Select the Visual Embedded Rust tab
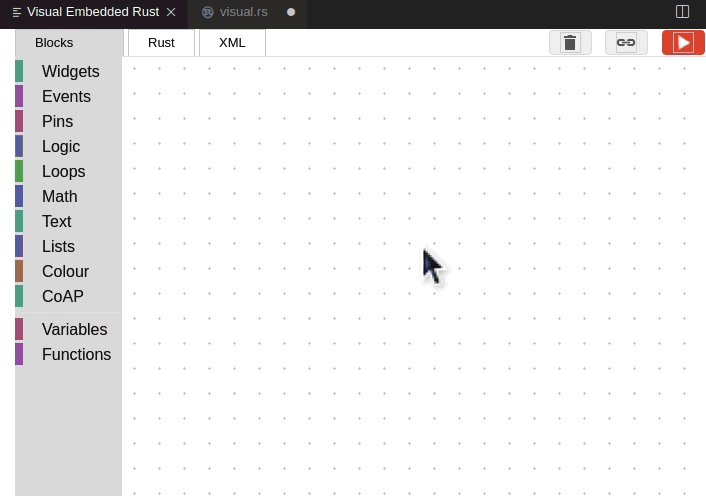This screenshot has width=706, height=496. (x=92, y=12)
